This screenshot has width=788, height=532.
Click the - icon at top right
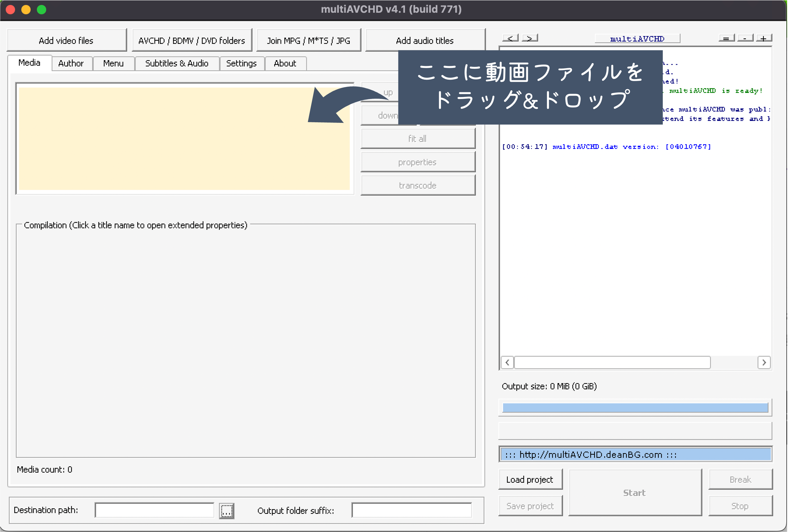(x=745, y=38)
